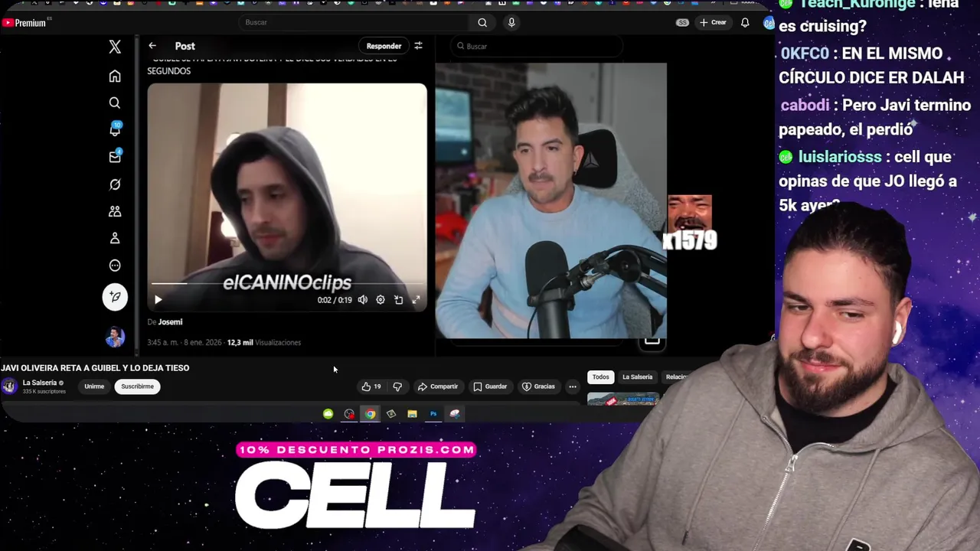Open the YouTube Crear button
Screen dimensions: 980x551
pos(713,22)
